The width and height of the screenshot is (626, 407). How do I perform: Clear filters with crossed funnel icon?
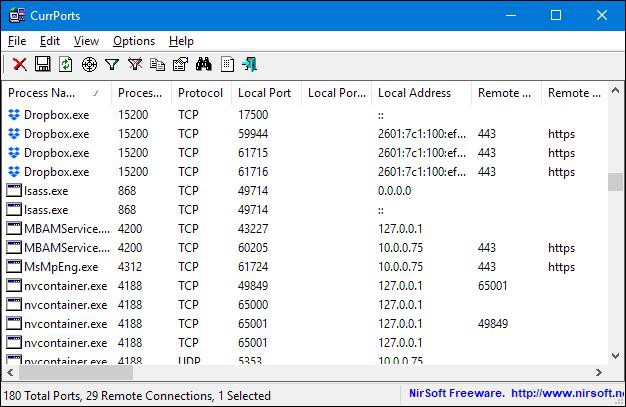click(x=135, y=64)
